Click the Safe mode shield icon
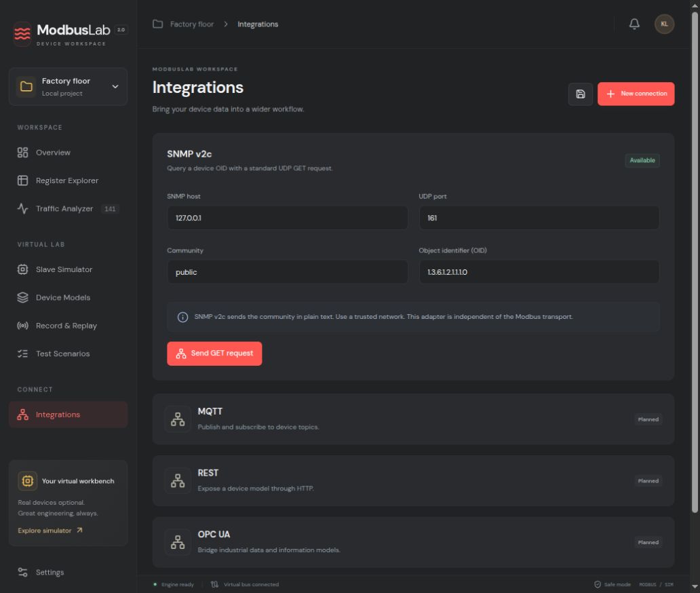 point(598,584)
